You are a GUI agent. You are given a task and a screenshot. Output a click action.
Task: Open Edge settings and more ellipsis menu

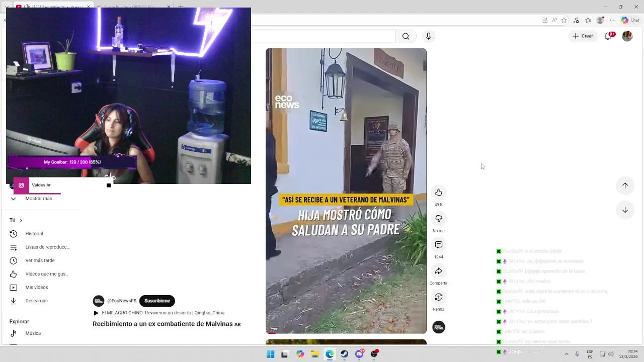[x=613, y=21]
